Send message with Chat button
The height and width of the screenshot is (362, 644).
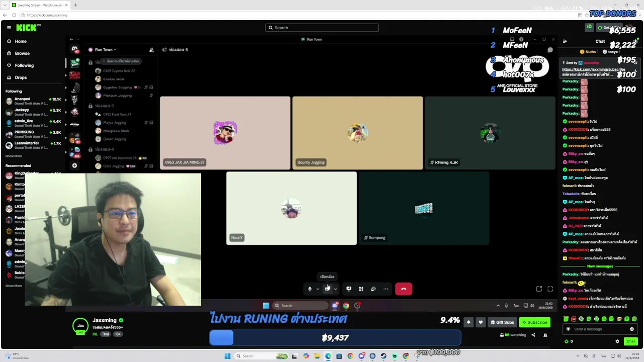coord(630,341)
